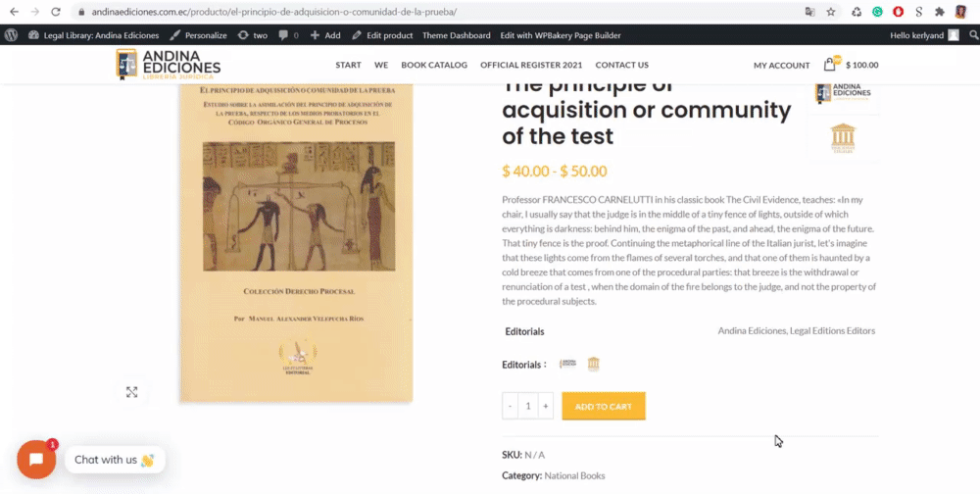
Task: Click the translate page icon in address bar
Action: tap(810, 12)
